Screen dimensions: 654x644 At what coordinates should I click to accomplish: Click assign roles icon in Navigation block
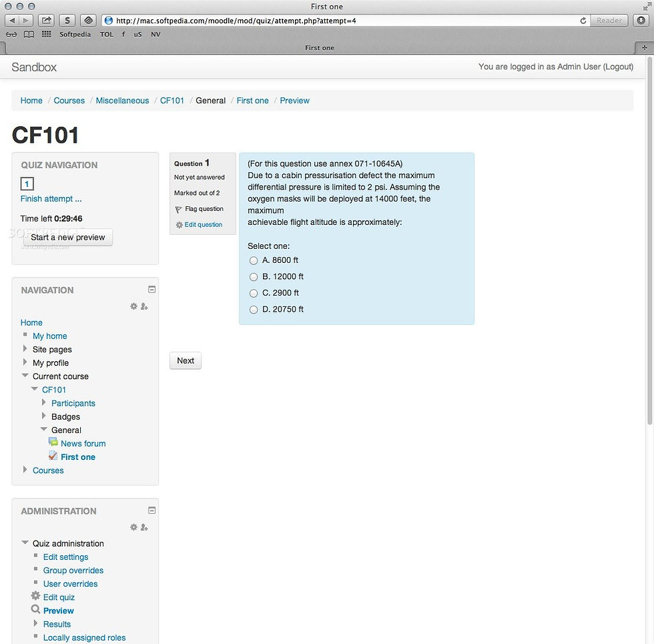tap(144, 306)
